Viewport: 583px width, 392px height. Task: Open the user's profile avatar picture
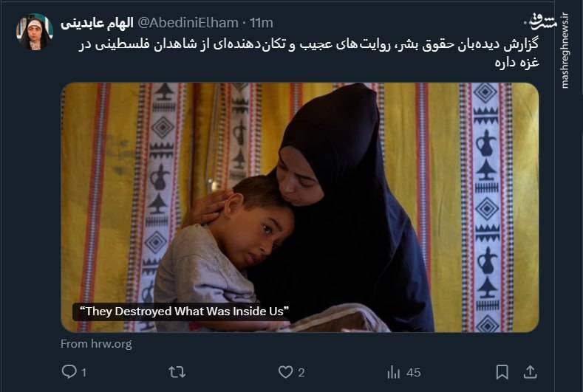click(x=35, y=32)
